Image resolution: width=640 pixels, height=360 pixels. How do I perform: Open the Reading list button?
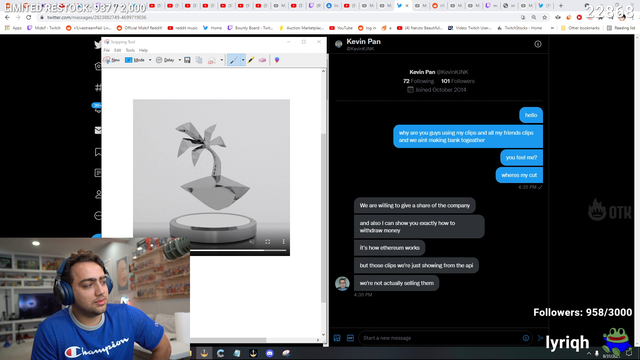(621, 28)
